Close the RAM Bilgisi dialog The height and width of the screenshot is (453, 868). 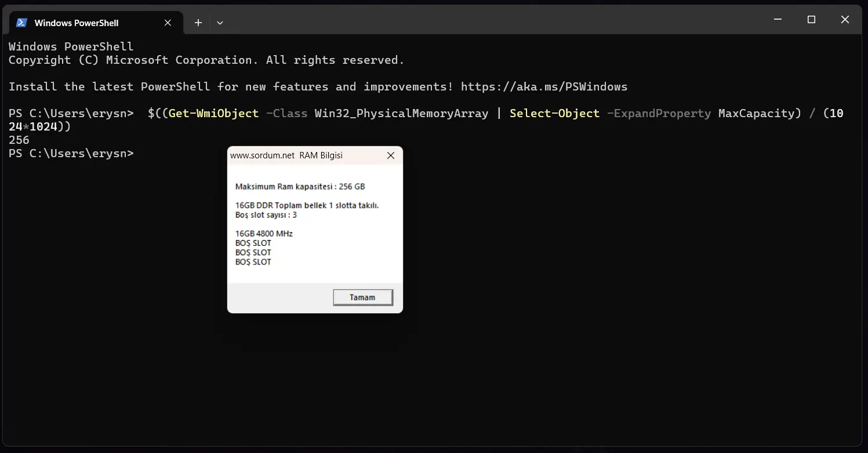click(391, 155)
